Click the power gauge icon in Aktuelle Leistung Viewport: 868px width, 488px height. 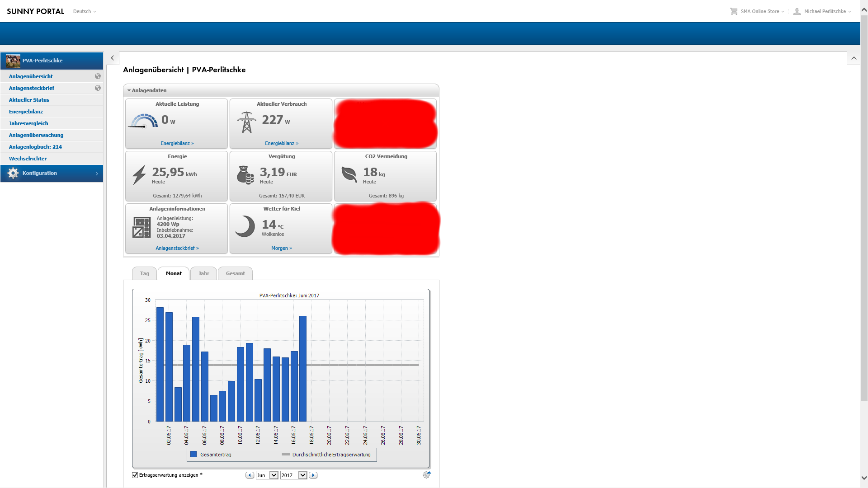click(143, 121)
